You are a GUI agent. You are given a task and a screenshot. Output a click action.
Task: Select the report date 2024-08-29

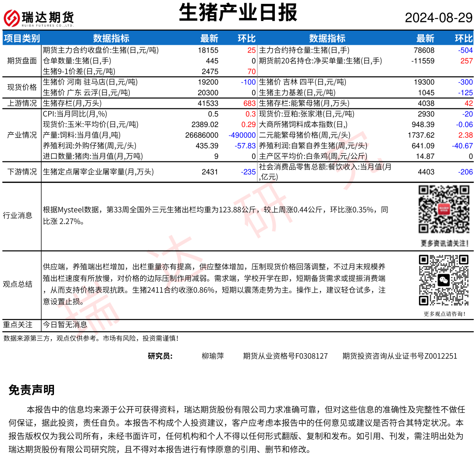point(439,18)
